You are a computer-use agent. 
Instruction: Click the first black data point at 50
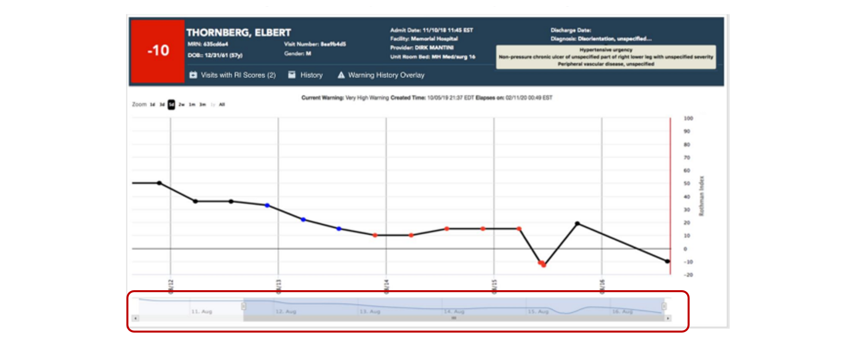click(159, 183)
